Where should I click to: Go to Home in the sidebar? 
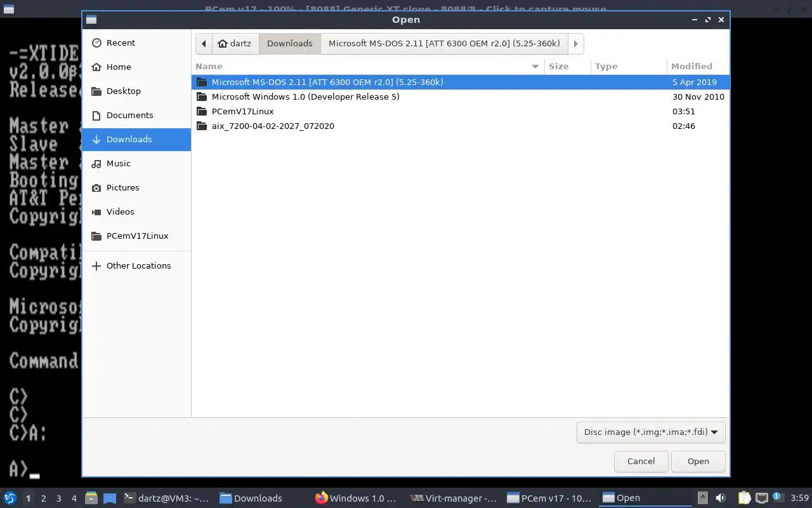point(136,67)
